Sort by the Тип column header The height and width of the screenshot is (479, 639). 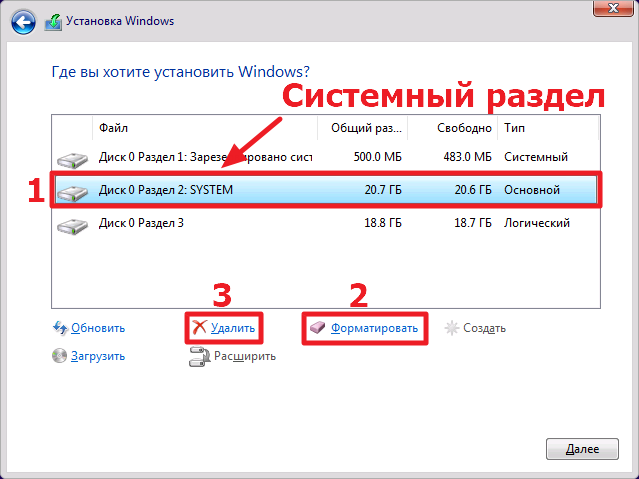click(548, 128)
